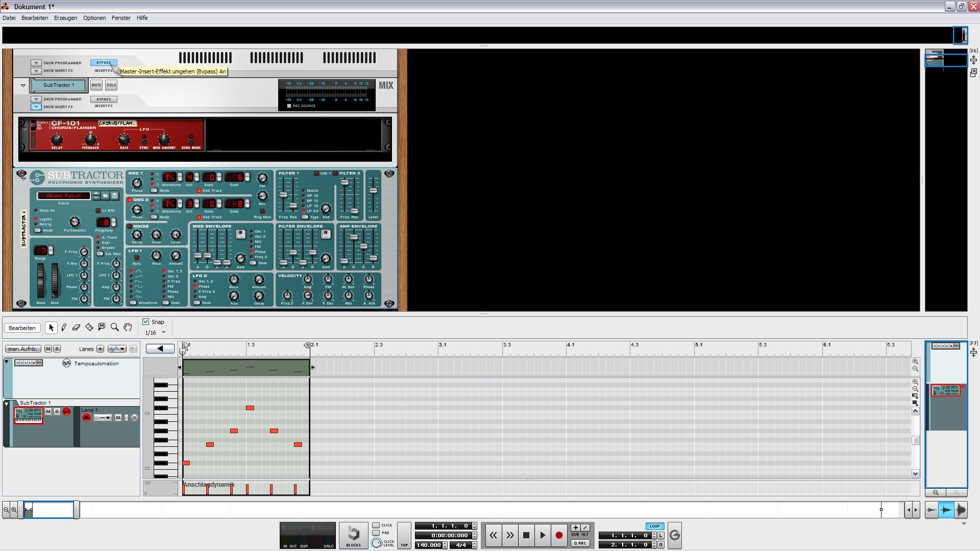This screenshot has height=551, width=980.
Task: Toggle the Loop button in the transport
Action: pyautogui.click(x=654, y=527)
